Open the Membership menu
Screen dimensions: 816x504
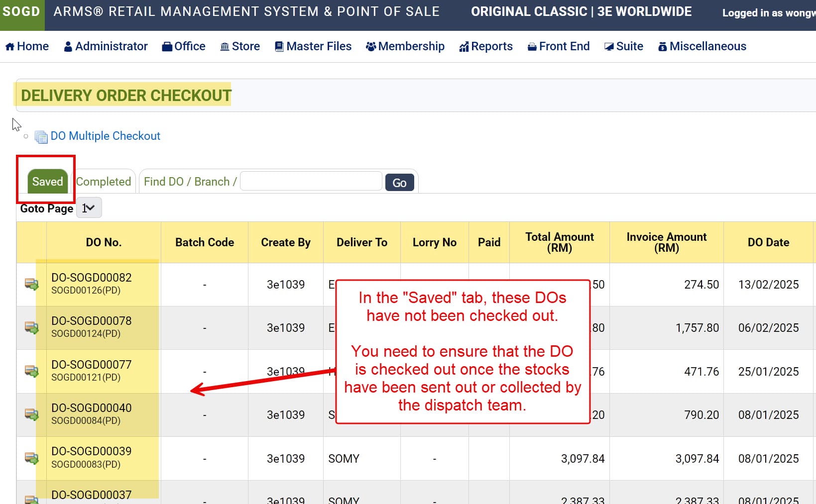pyautogui.click(x=405, y=46)
